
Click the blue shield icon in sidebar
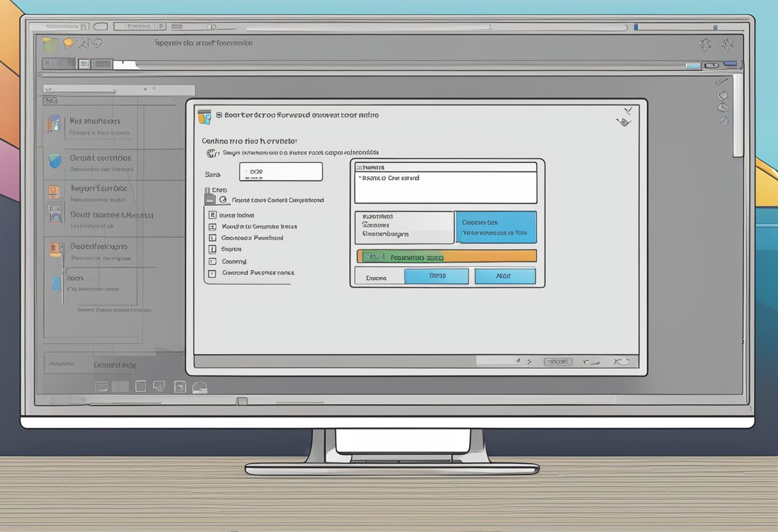click(x=55, y=160)
